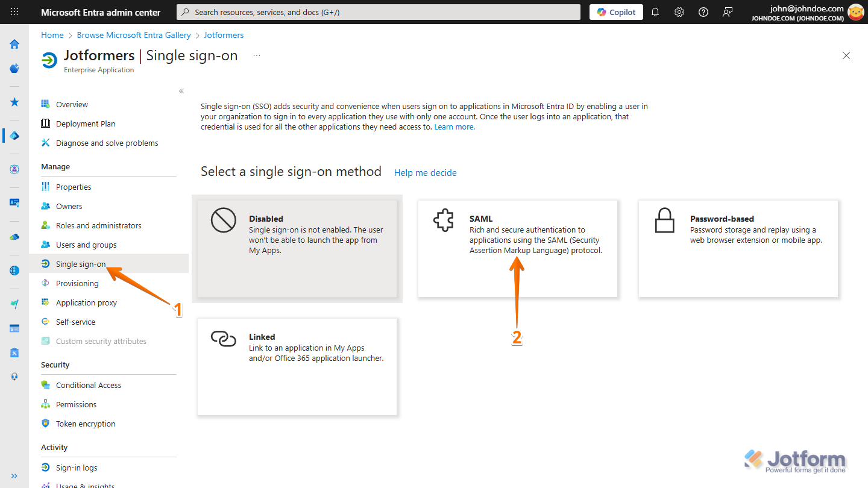
Task: Click the SAML puzzle piece icon
Action: click(x=444, y=221)
